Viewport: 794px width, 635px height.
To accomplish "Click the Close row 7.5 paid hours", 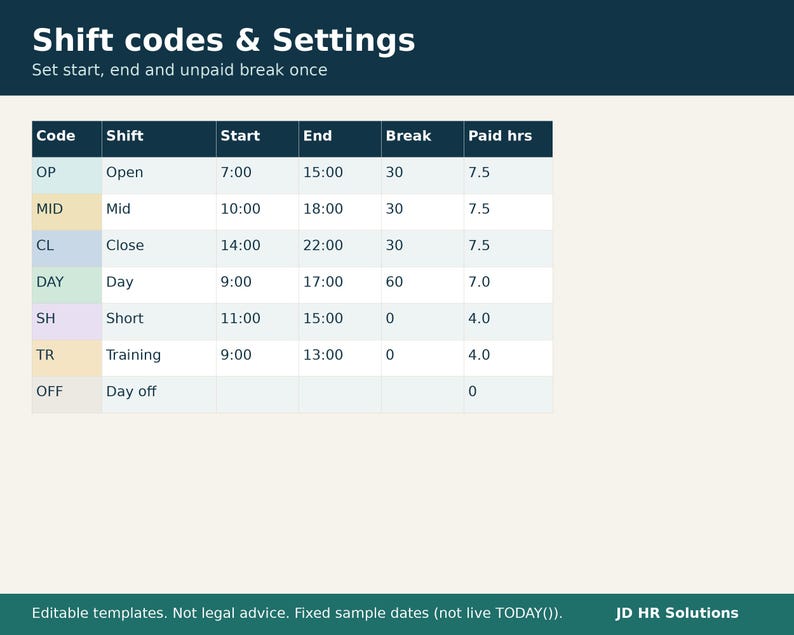I will click(508, 248).
